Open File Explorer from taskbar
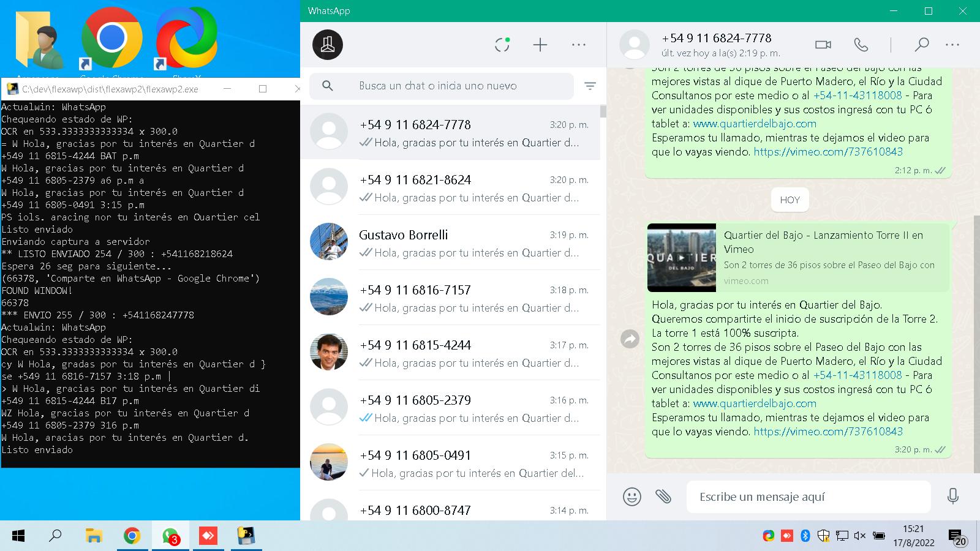The height and width of the screenshot is (551, 980). (94, 536)
